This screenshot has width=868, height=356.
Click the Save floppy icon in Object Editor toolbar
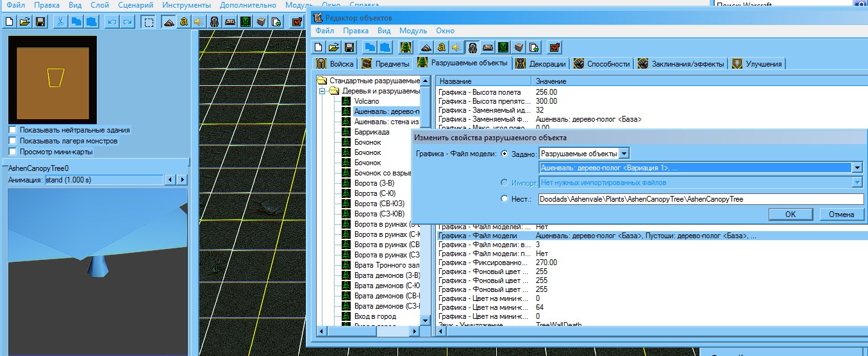(349, 47)
